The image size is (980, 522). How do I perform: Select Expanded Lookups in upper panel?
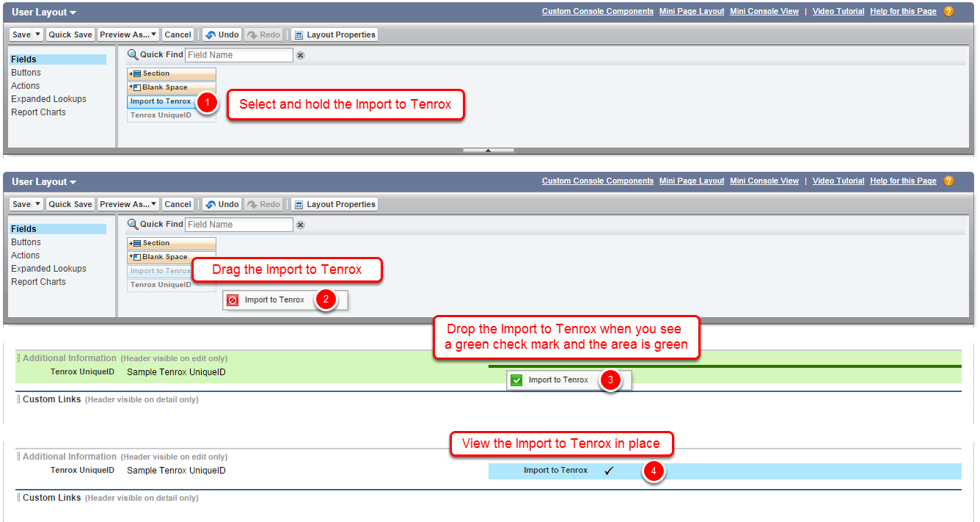coord(48,99)
